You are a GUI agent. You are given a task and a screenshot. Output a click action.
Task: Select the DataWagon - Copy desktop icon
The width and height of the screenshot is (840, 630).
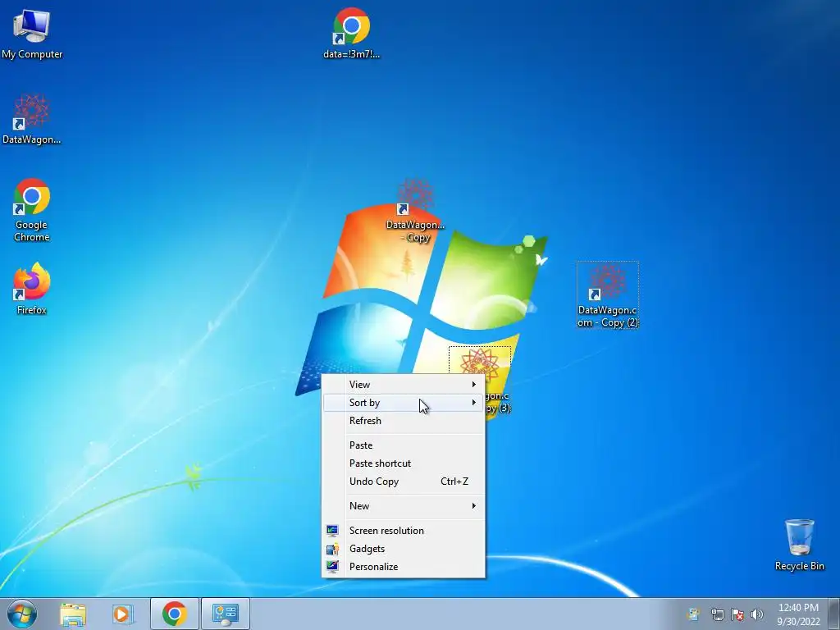[415, 210]
